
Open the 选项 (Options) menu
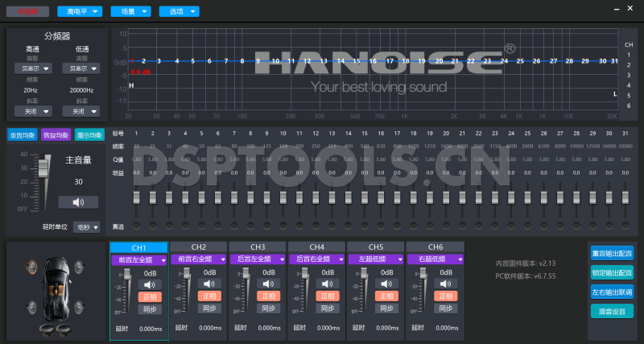click(178, 11)
